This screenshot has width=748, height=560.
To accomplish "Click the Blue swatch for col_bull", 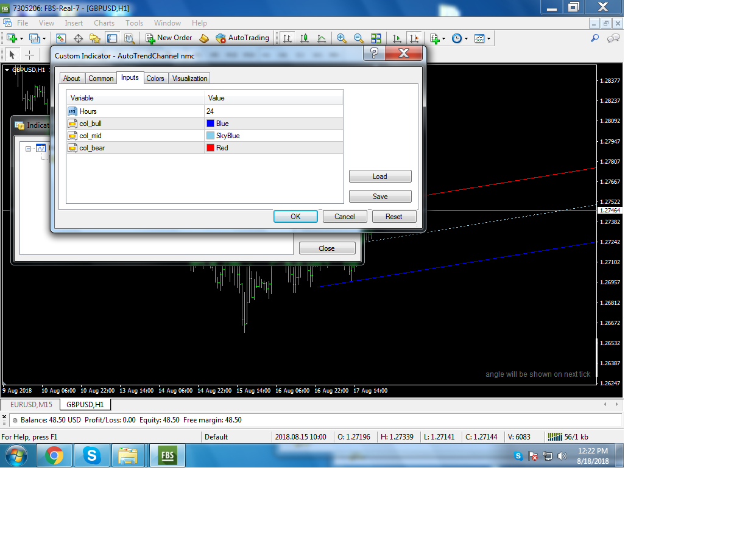I will (211, 124).
